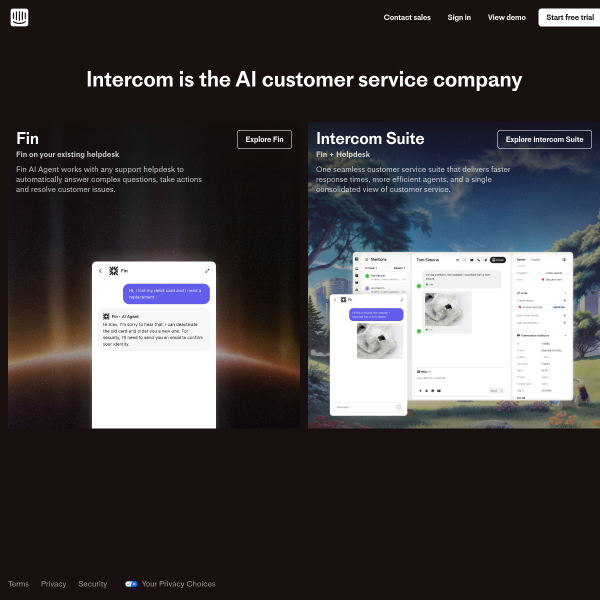Click the Explore Fin button

point(264,140)
